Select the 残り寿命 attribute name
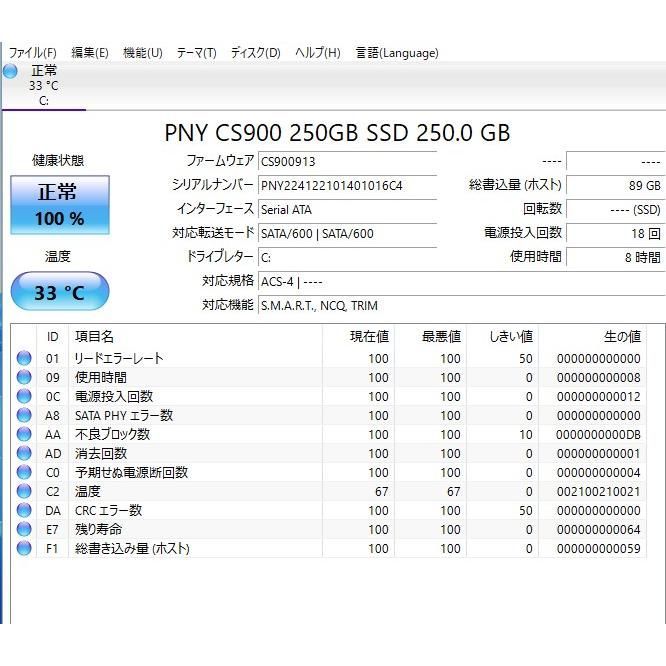 point(99,530)
